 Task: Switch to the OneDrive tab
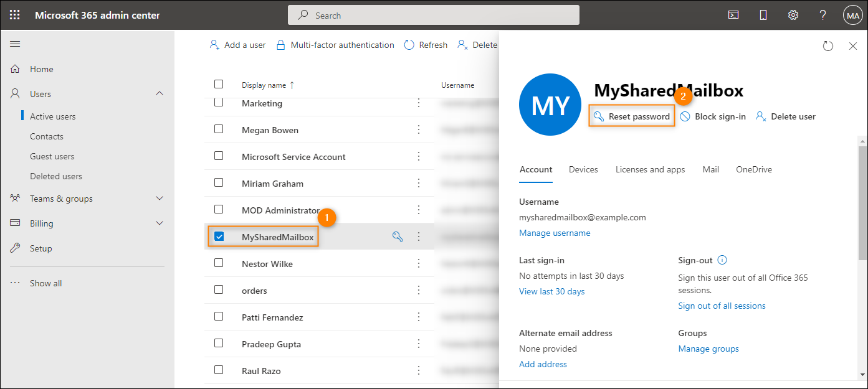[754, 169]
